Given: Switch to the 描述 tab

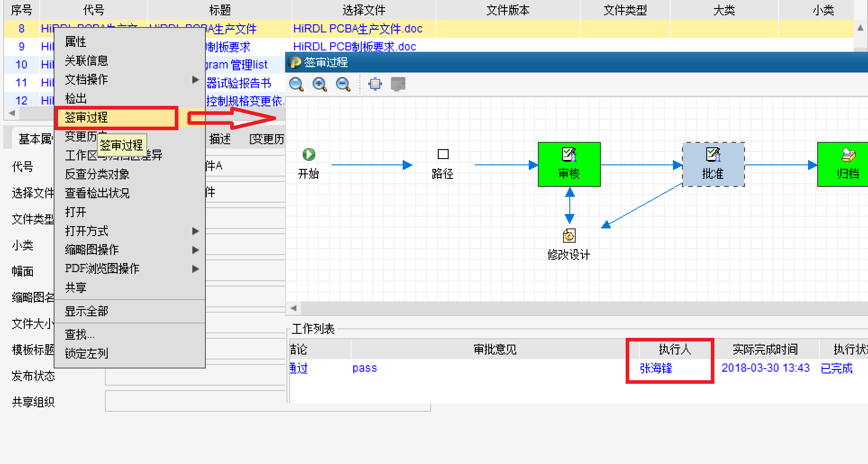Looking at the screenshot, I should (220, 139).
